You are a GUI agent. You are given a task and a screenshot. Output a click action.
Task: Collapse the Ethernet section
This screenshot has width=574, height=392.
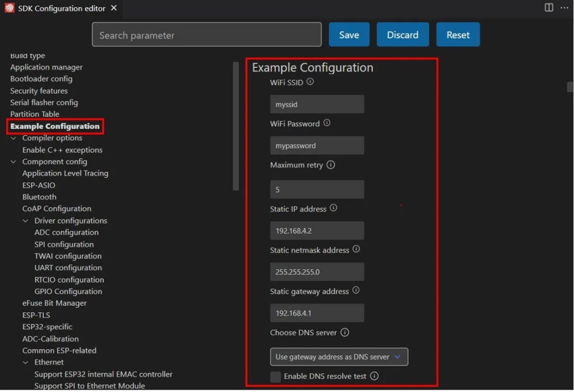pos(25,362)
